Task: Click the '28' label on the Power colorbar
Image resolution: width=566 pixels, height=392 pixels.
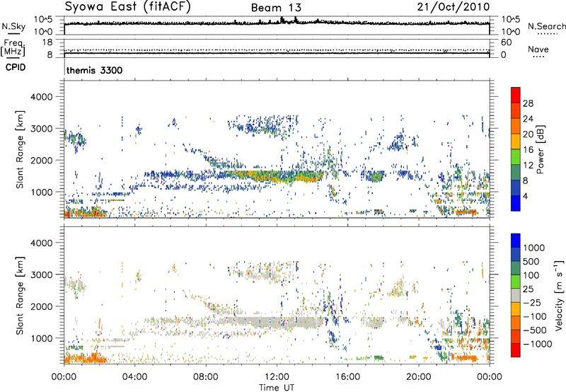Action: point(528,103)
